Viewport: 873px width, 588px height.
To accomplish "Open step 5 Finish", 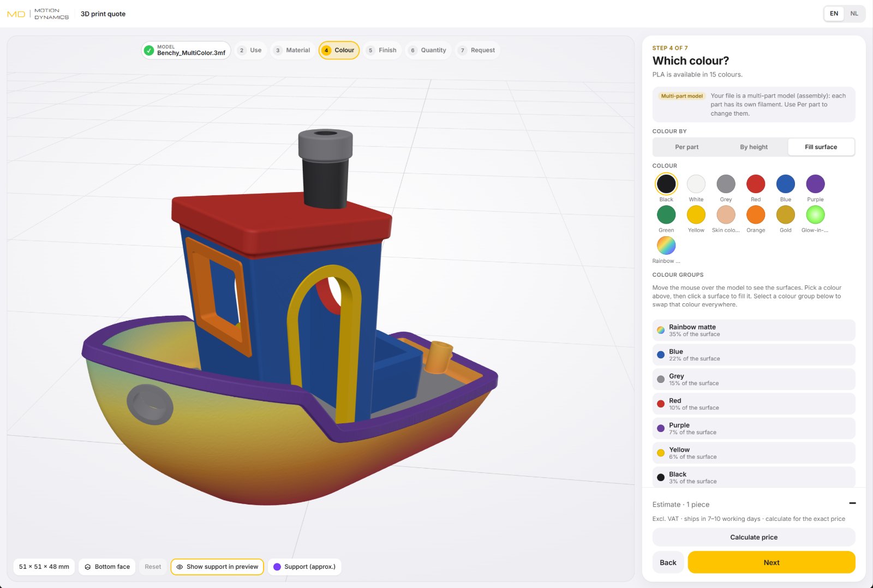I will (x=382, y=50).
